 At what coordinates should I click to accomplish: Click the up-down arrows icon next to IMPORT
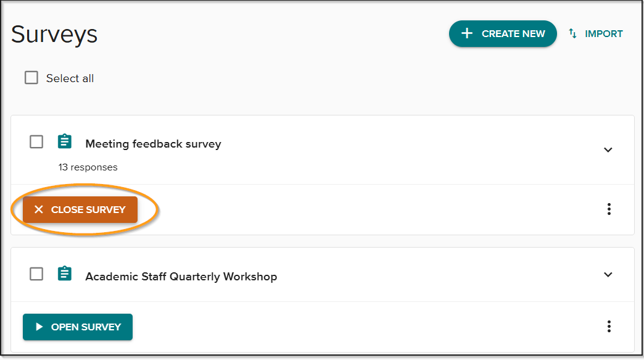tap(571, 33)
